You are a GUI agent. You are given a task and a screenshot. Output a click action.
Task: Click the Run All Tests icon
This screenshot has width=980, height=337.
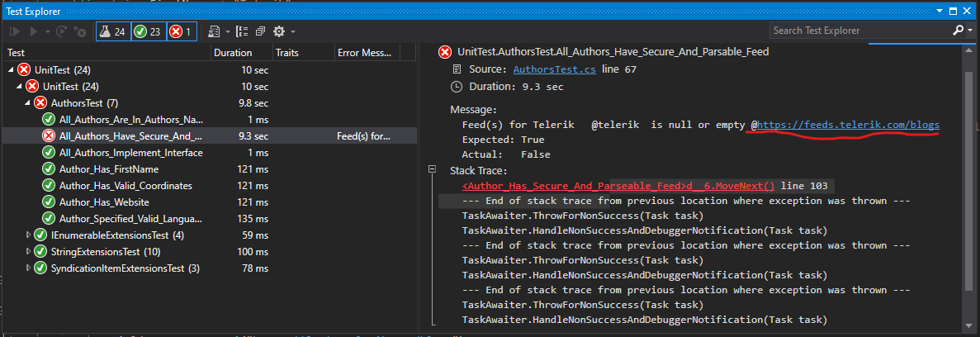pyautogui.click(x=16, y=31)
